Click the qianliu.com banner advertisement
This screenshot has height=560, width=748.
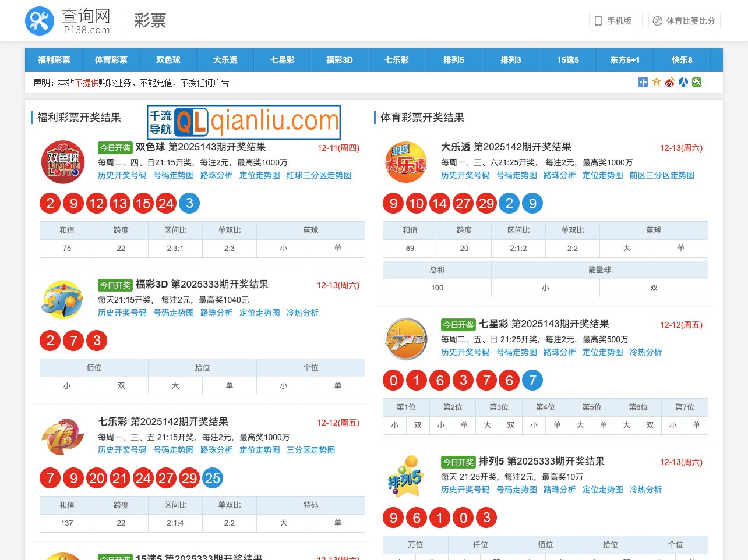243,121
